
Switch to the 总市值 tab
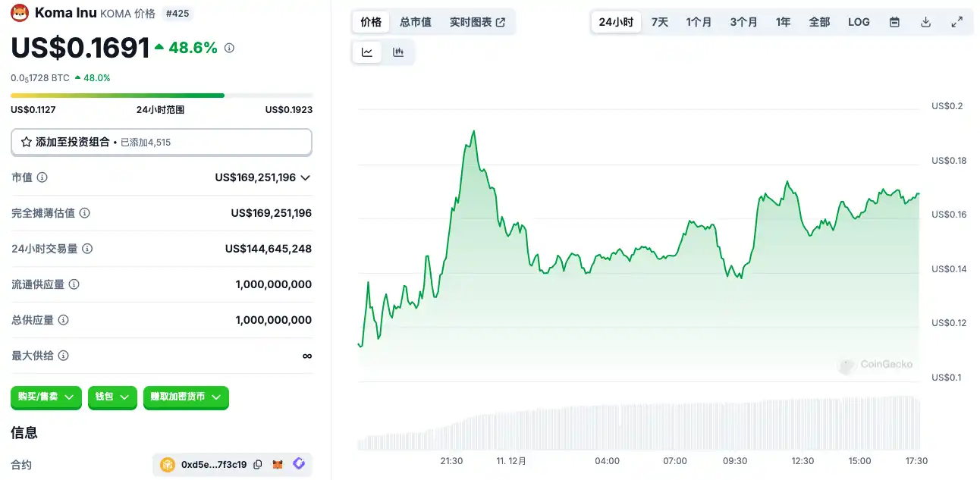click(x=416, y=22)
